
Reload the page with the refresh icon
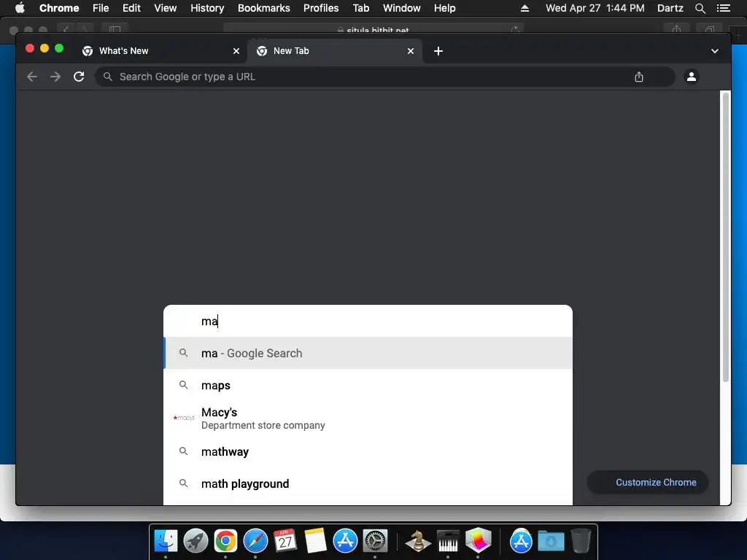(x=79, y=77)
